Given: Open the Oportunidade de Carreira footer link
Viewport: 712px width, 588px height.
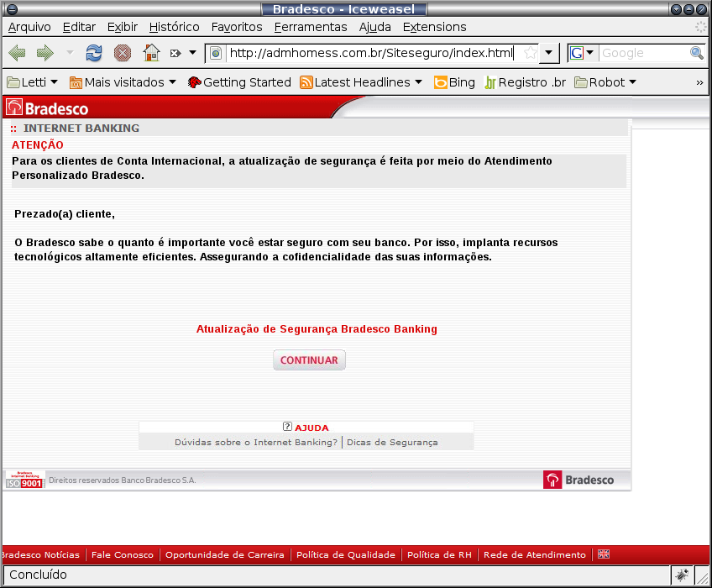Looking at the screenshot, I should click(x=225, y=554).
